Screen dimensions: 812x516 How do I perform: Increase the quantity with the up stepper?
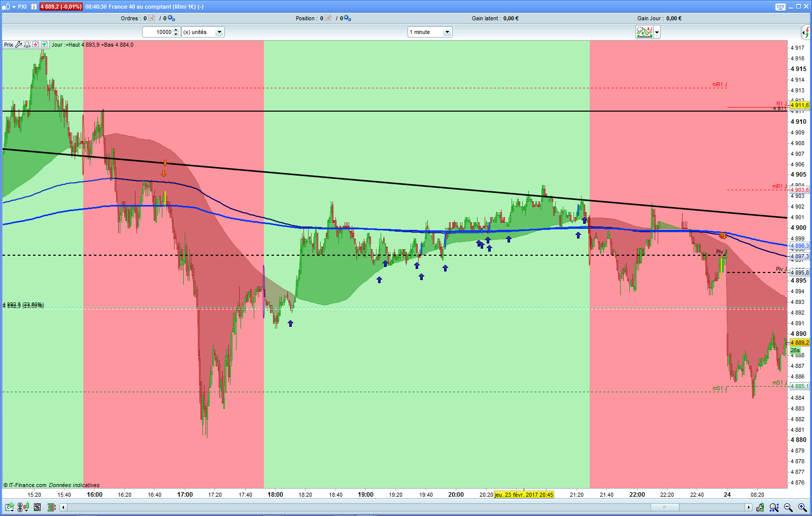(176, 30)
